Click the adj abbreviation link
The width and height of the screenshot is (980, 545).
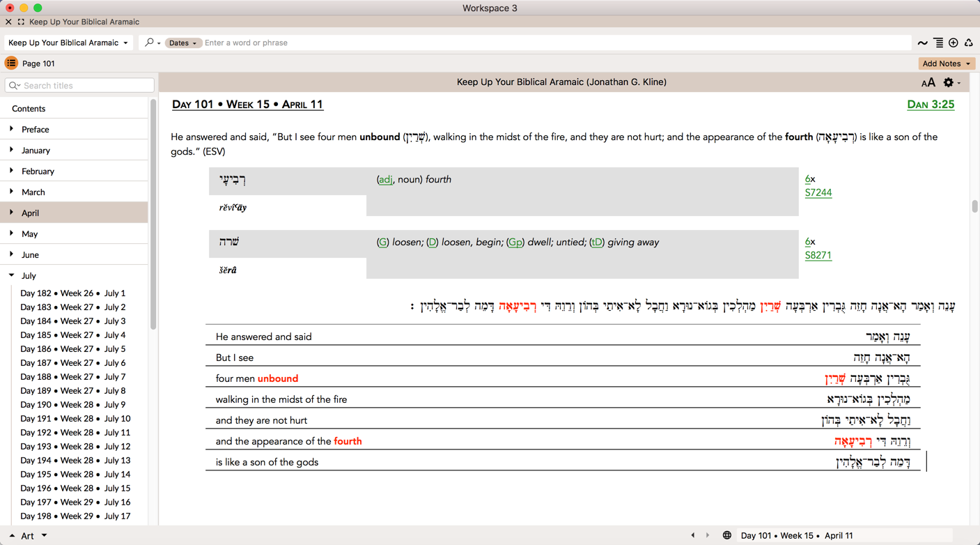point(385,180)
